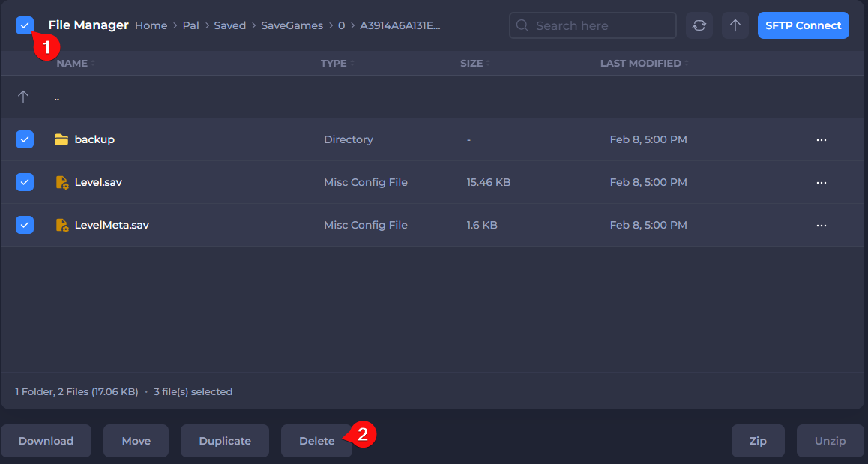Uncheck the select-all checkbox
Screen dimensions: 868x464
coord(24,25)
